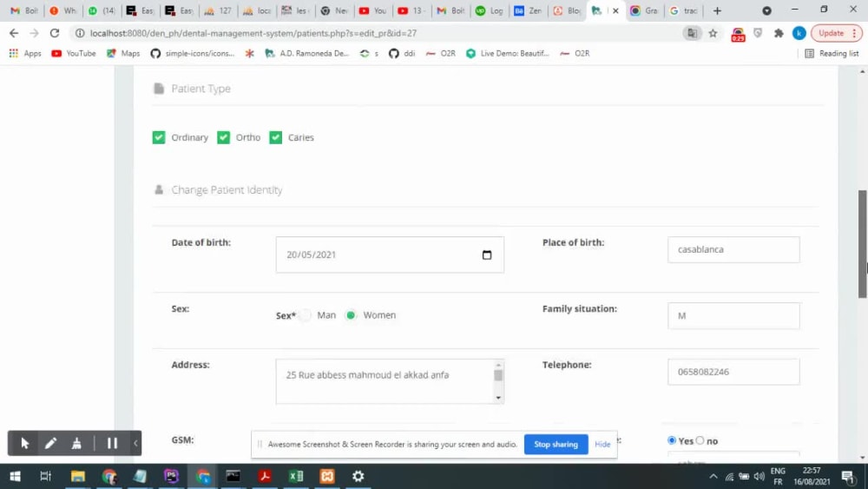Select the Man sex radio option
The image size is (868, 489).
306,315
